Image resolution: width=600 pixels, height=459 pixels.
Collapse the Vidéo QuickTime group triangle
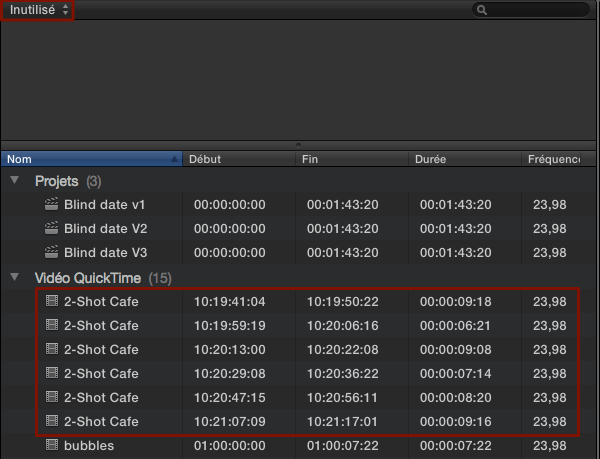[x=15, y=277]
